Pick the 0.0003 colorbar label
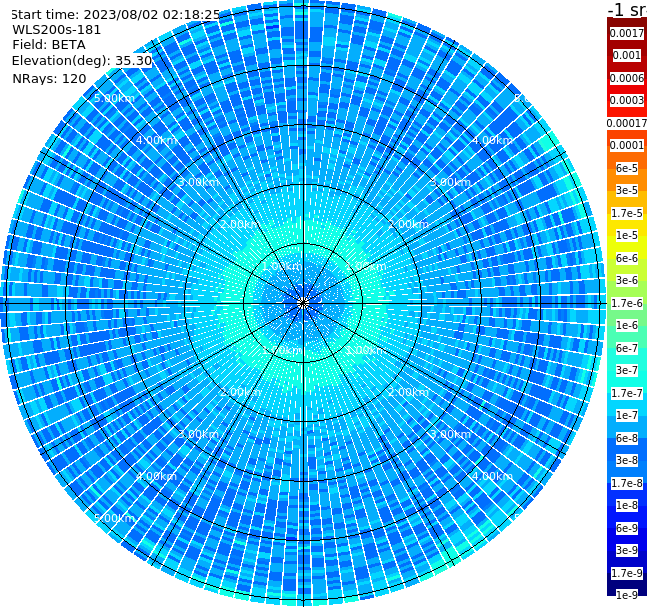The image size is (647, 607). click(627, 100)
